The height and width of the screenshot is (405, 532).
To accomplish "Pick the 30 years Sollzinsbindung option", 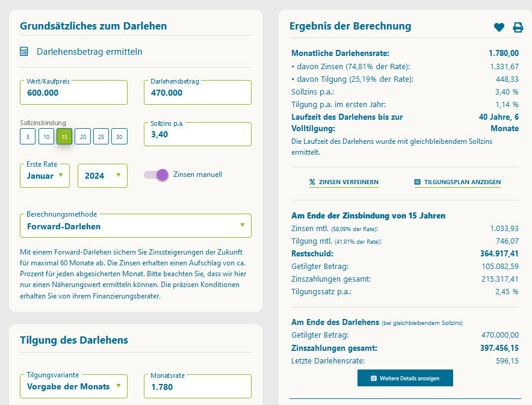I will (x=119, y=137).
